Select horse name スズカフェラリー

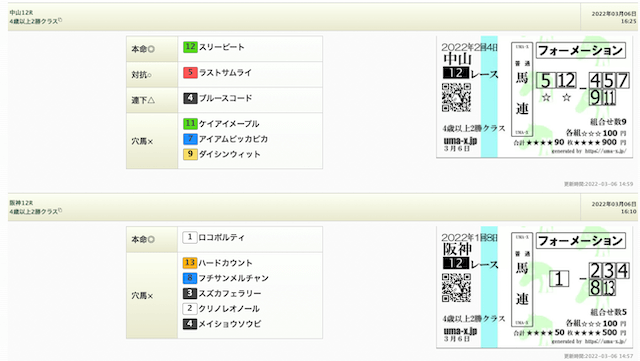[229, 294]
